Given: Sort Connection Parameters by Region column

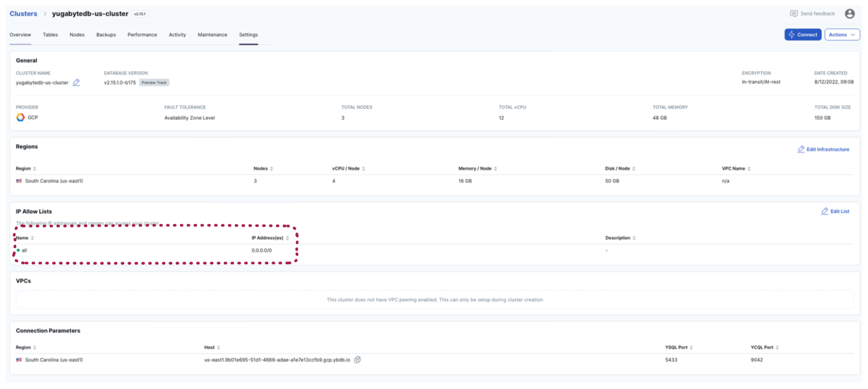Looking at the screenshot, I should coord(35,348).
